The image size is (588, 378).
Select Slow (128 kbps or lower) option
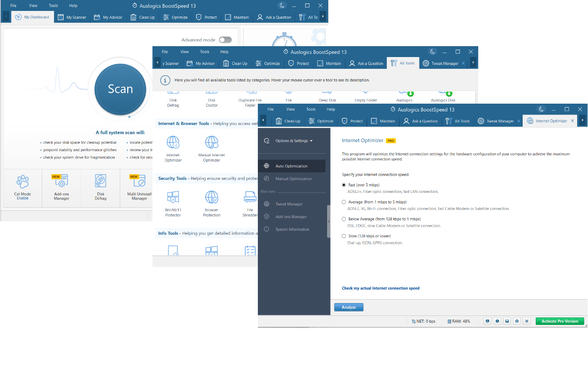coord(344,236)
